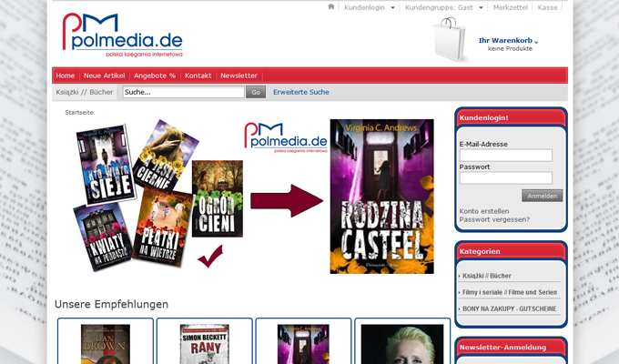Viewport: 619px width, 364px height.
Task: Open the Home menu item
Action: (66, 76)
